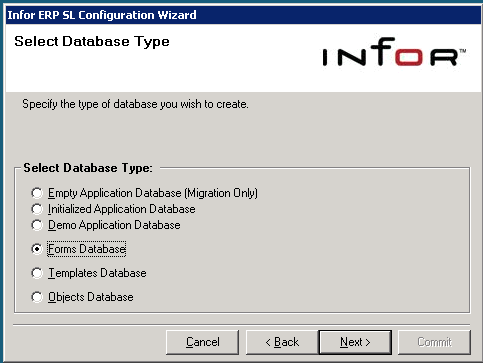483x363 pixels.
Task: Click the greyed-out Commit button
Action: (x=434, y=342)
